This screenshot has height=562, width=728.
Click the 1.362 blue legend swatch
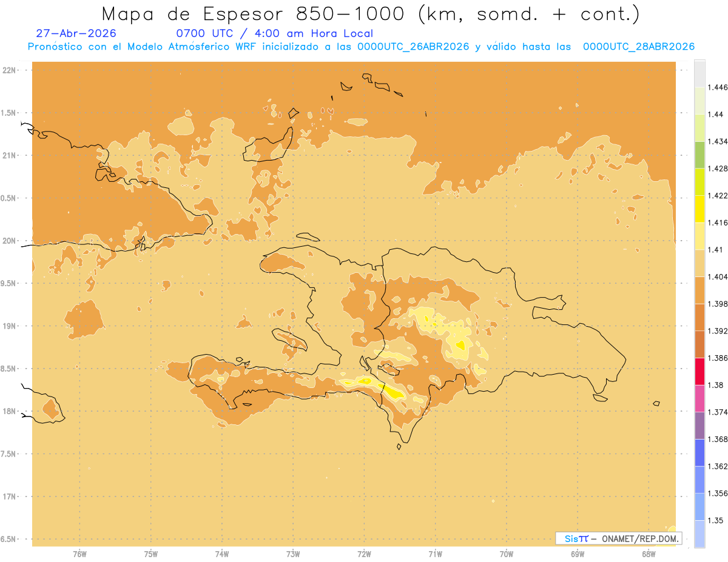point(699,453)
